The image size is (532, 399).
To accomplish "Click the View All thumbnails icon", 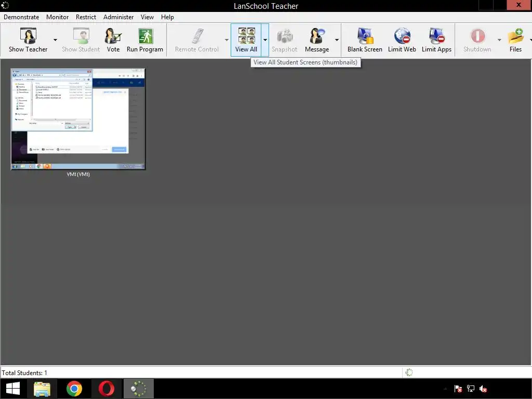I will point(246,40).
